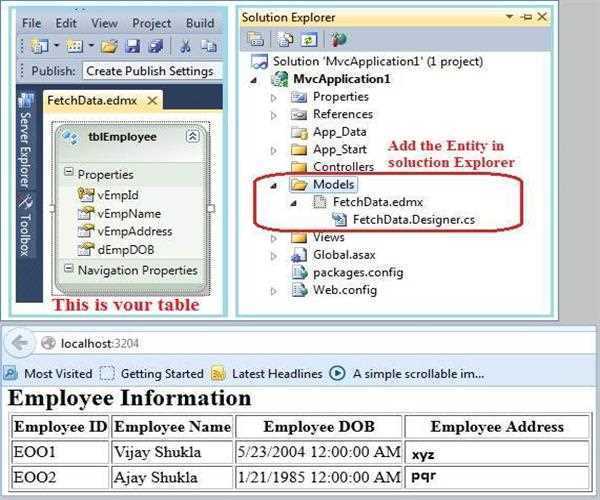
Task: Collapse the Models folder in the tree
Action: coord(274,185)
